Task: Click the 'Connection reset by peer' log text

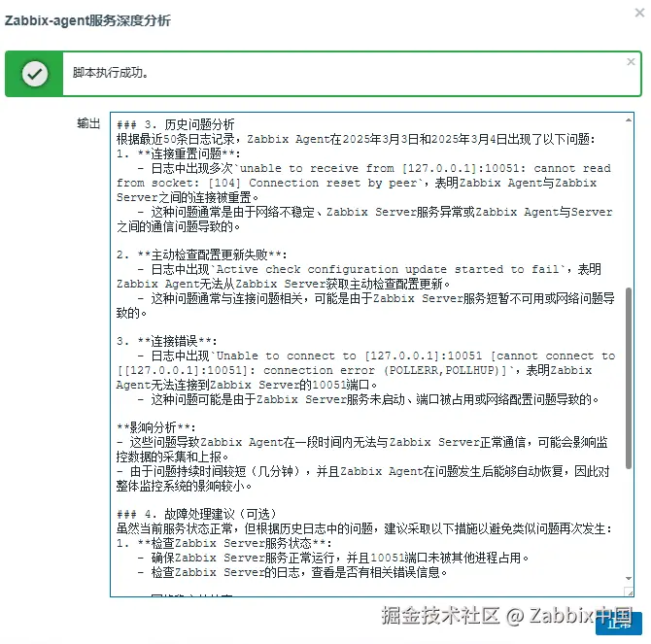Action: 333,183
